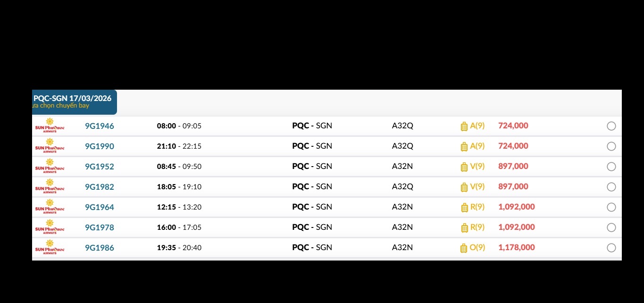
Task: Click luggage icon beside O(9) fare class
Action: 464,248
